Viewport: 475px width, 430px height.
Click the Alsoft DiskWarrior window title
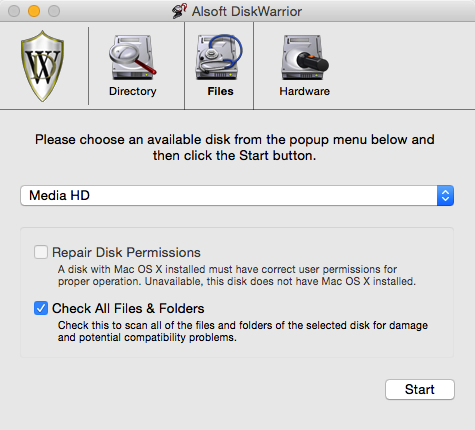pos(247,11)
